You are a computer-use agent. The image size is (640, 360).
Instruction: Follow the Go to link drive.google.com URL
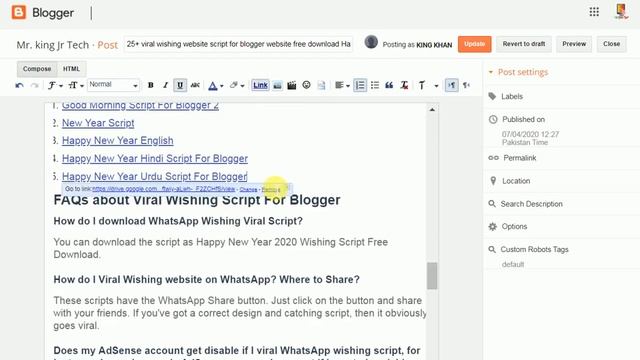point(164,189)
